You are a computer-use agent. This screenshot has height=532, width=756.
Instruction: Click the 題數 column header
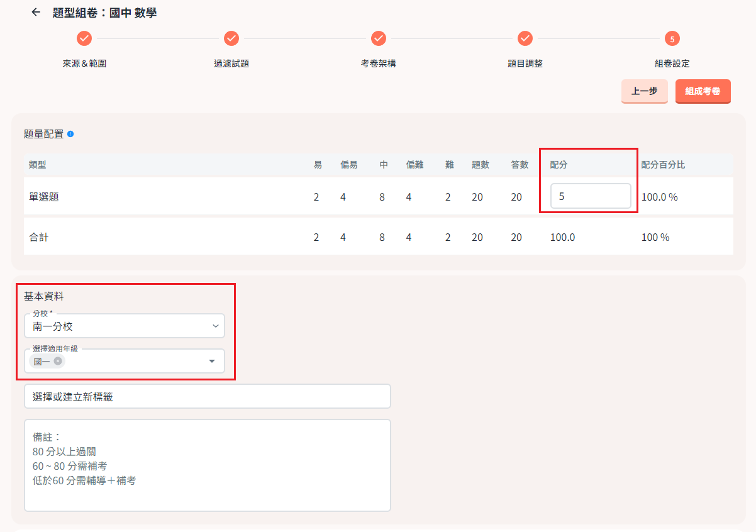pyautogui.click(x=481, y=165)
